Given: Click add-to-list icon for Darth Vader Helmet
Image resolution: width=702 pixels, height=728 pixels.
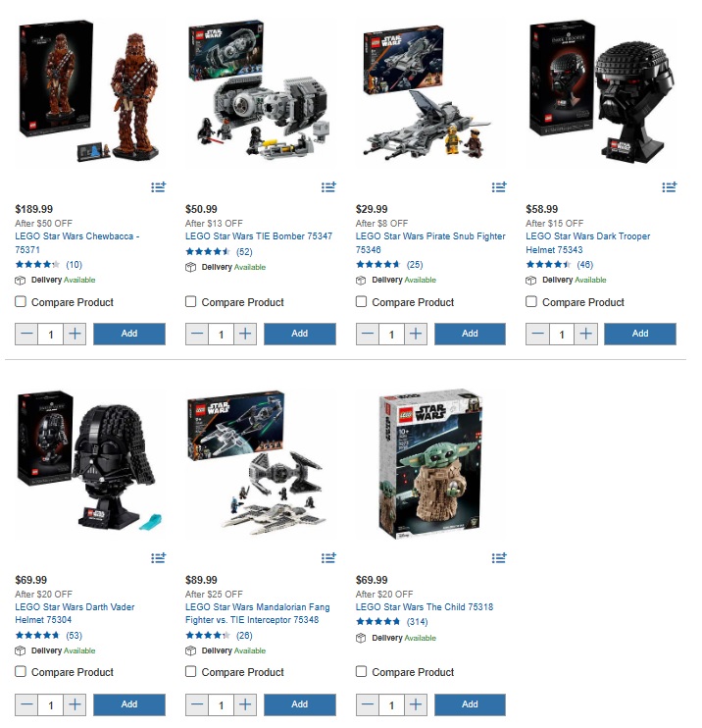Looking at the screenshot, I should coord(158,557).
